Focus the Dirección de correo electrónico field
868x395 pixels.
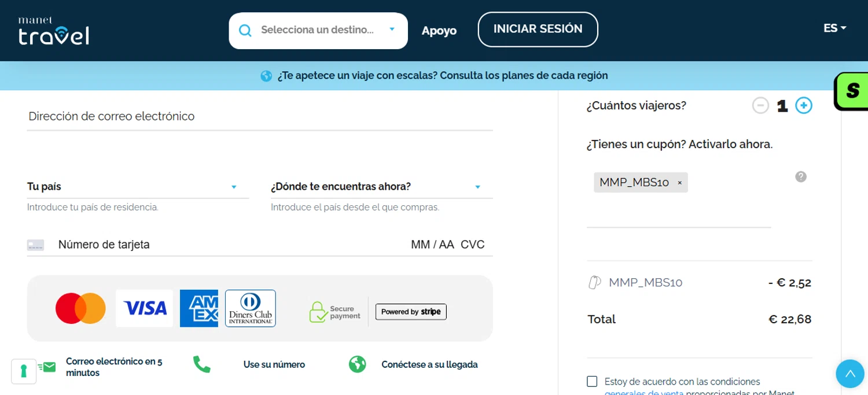click(x=260, y=117)
